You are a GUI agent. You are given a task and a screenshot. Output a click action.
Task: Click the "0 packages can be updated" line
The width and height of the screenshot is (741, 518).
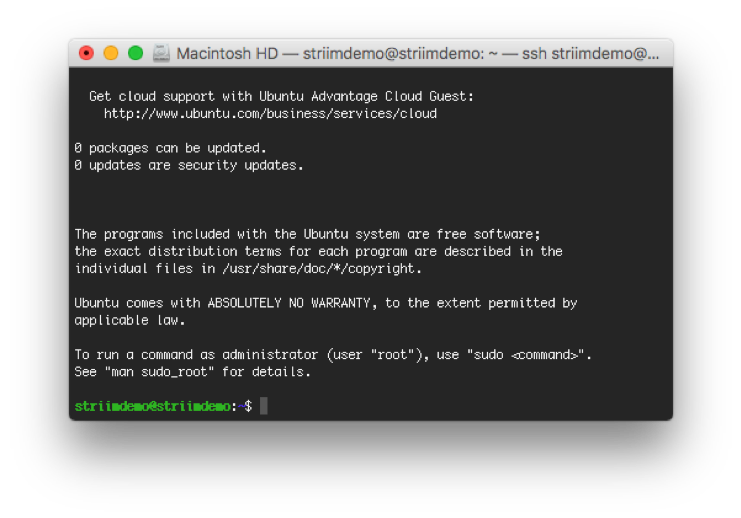click(x=170, y=148)
